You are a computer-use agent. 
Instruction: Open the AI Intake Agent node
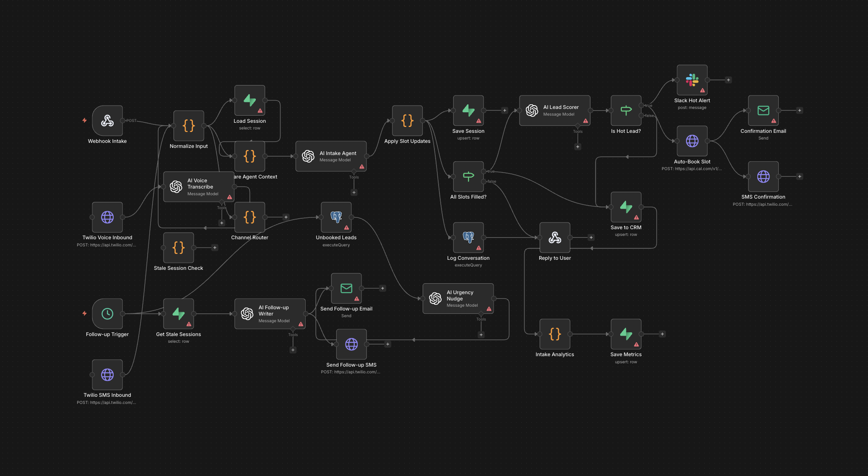331,156
